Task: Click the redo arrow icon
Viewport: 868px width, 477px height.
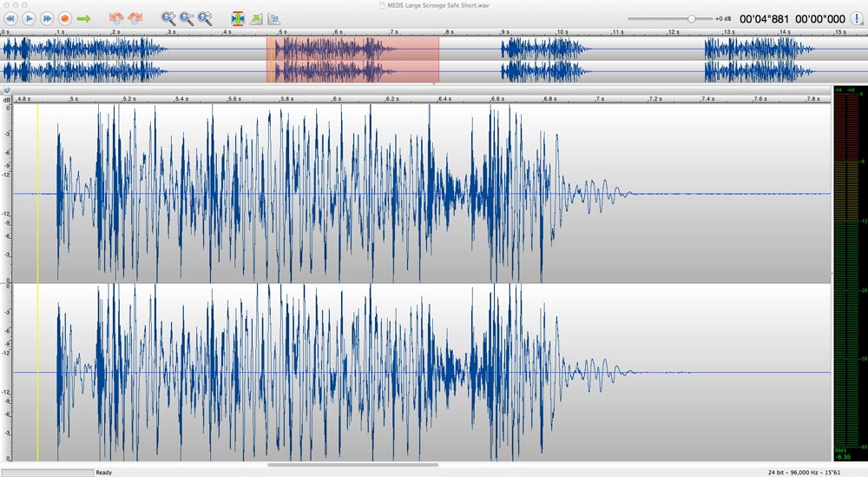Action: [x=135, y=18]
